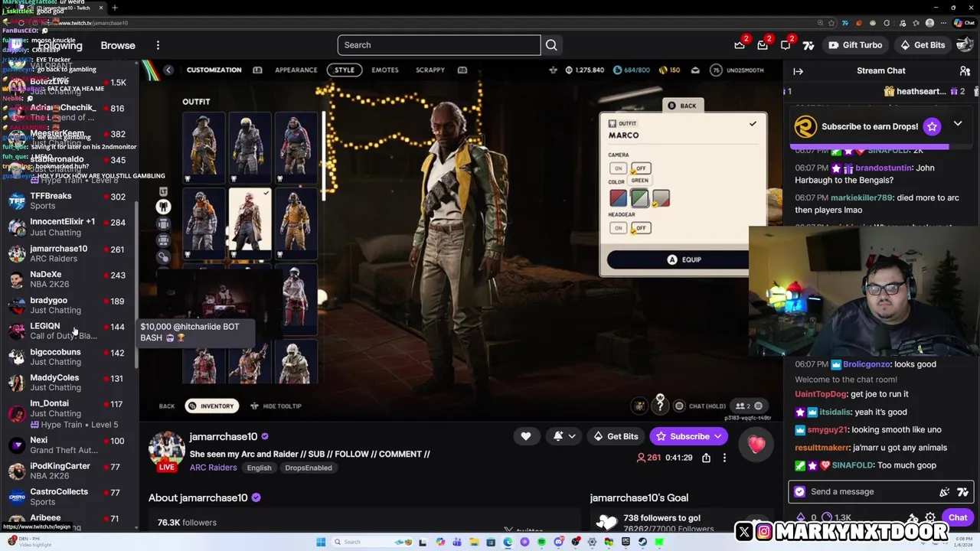This screenshot has width=980, height=551.
Task: Open the notifications inbox icon
Action: point(763,45)
